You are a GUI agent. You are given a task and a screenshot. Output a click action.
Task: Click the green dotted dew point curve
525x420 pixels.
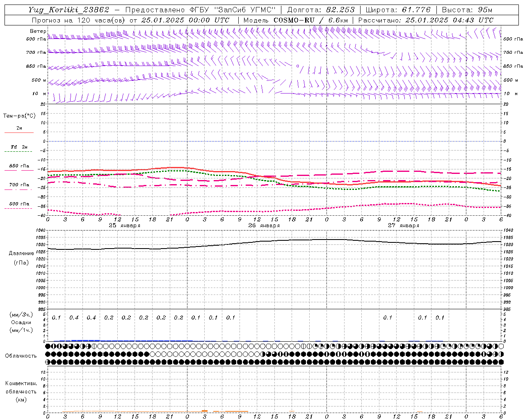(274, 180)
